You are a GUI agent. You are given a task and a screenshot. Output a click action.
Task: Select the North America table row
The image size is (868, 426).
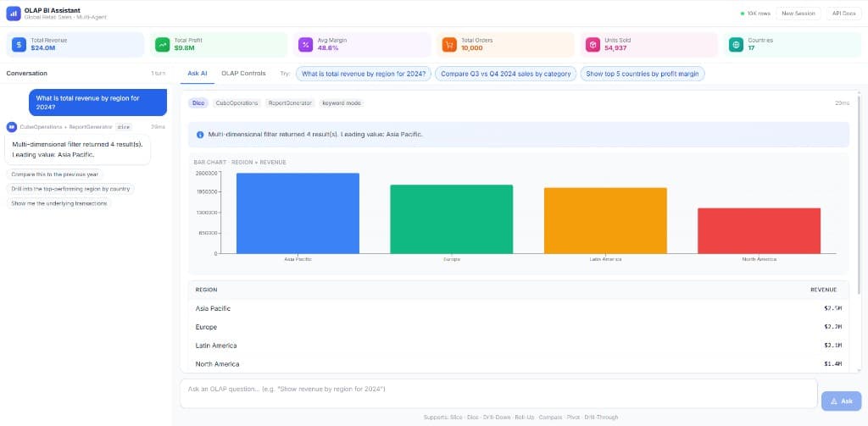point(519,364)
